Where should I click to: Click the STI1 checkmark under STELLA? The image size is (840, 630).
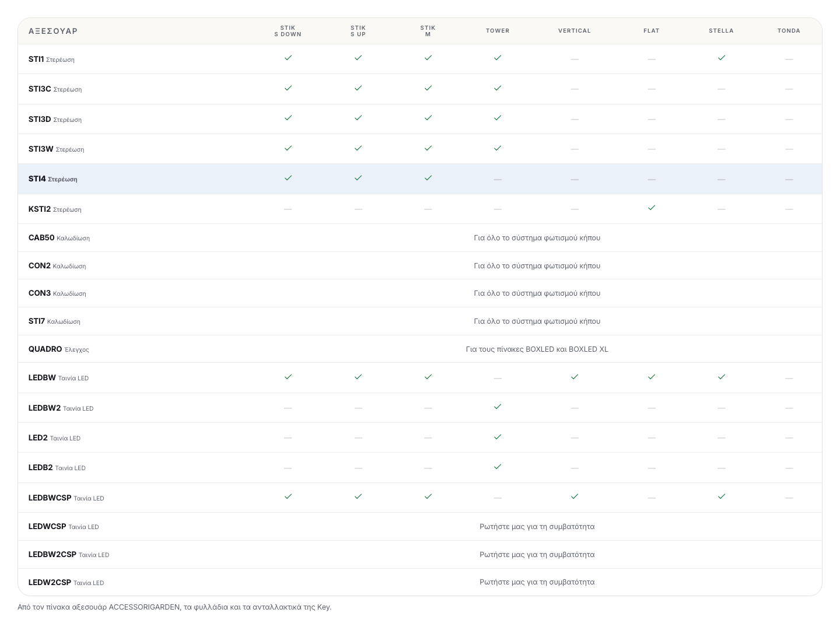[x=722, y=58]
